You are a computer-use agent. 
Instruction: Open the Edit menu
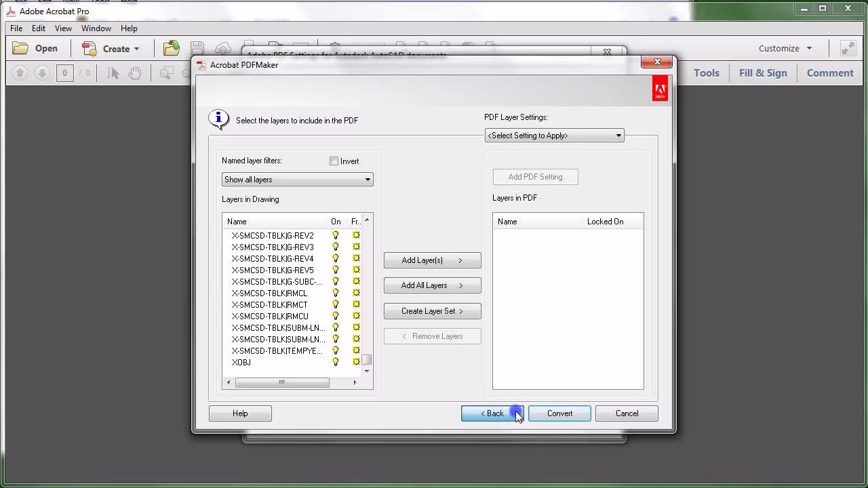[x=39, y=28]
